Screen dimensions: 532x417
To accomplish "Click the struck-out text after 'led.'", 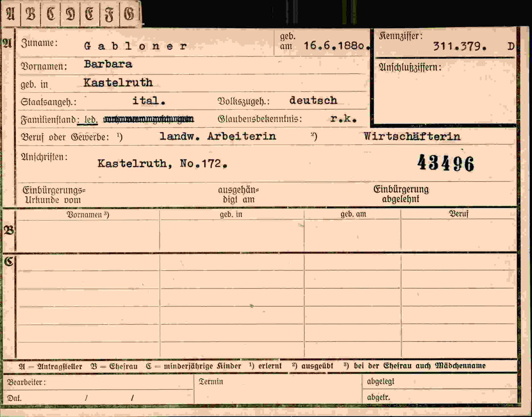I will click(x=149, y=119).
